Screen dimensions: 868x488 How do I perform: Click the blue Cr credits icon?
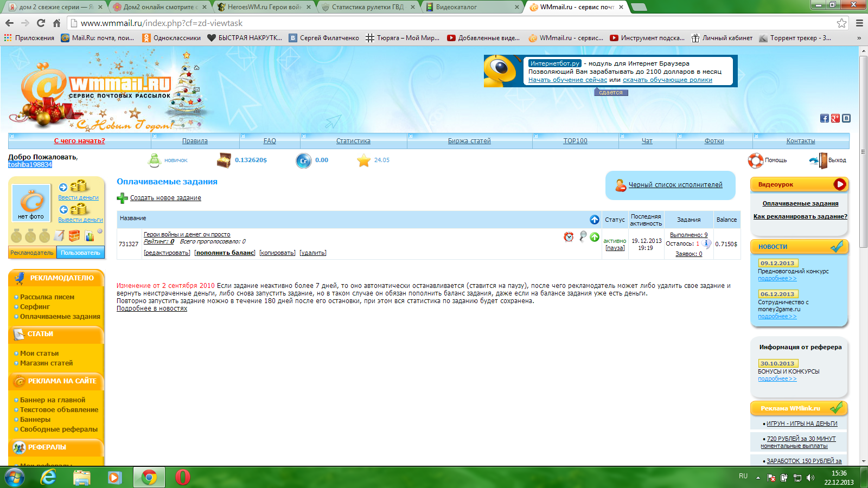304,160
